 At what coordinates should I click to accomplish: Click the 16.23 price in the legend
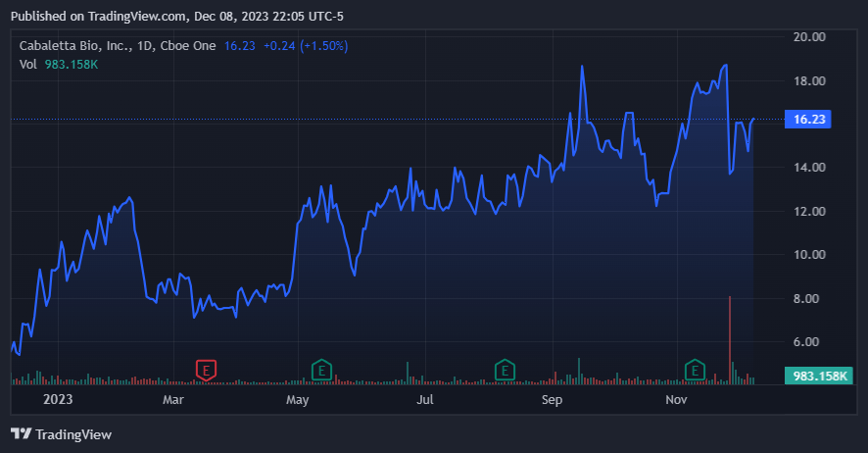point(240,46)
